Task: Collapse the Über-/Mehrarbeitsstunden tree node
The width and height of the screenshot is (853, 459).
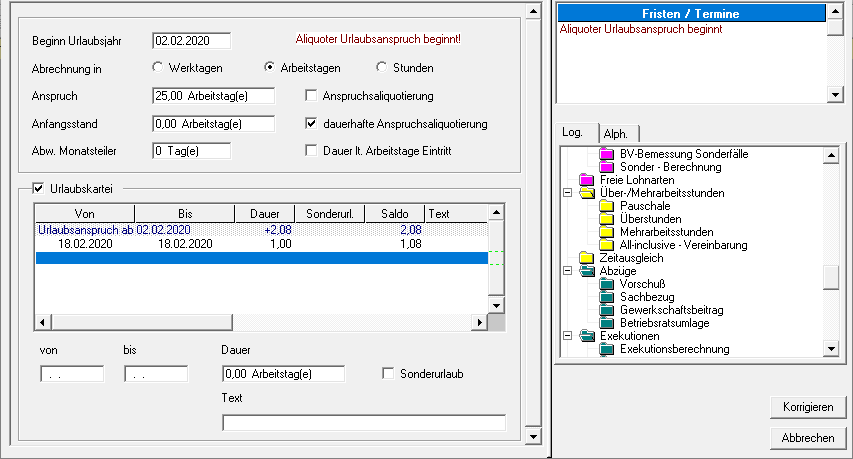Action: (x=569, y=193)
